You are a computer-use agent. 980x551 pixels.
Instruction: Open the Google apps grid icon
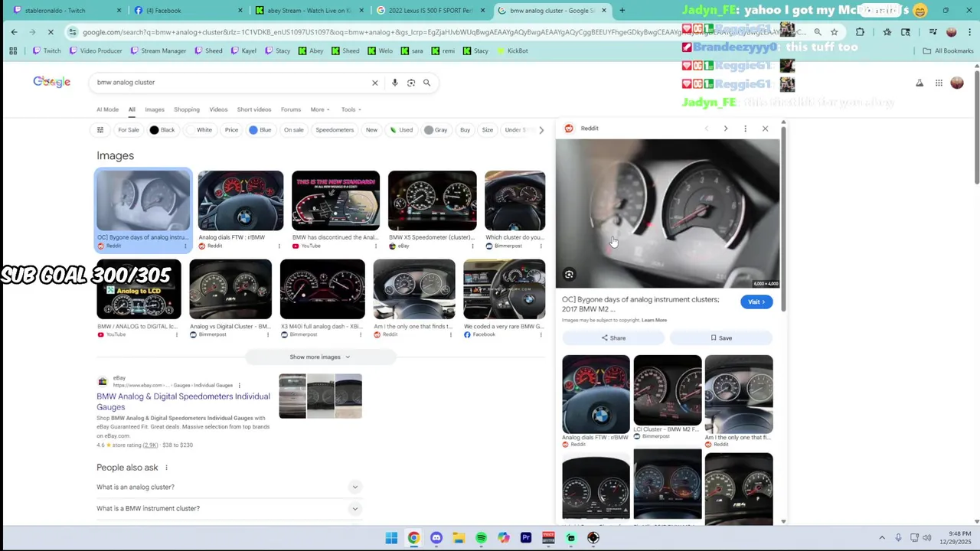[939, 83]
